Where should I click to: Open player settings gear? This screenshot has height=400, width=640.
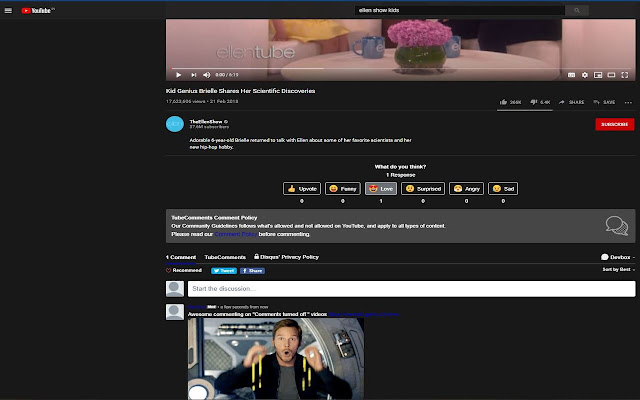point(584,75)
